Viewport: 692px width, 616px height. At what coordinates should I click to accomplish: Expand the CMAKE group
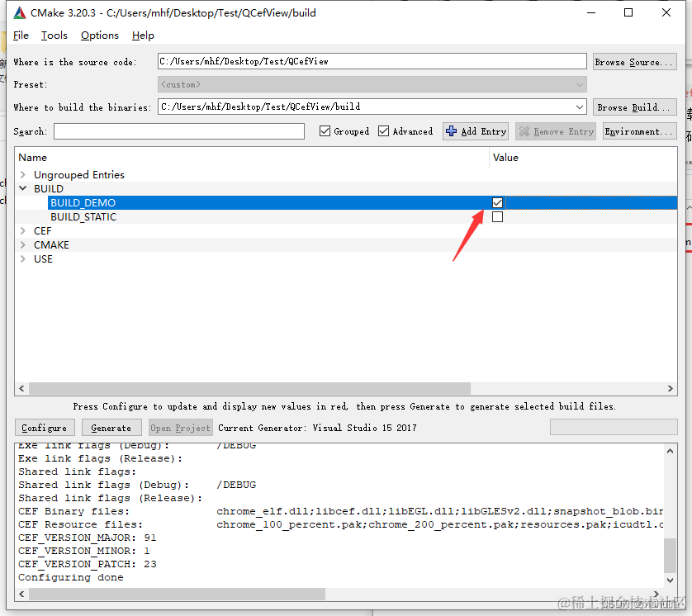[23, 245]
